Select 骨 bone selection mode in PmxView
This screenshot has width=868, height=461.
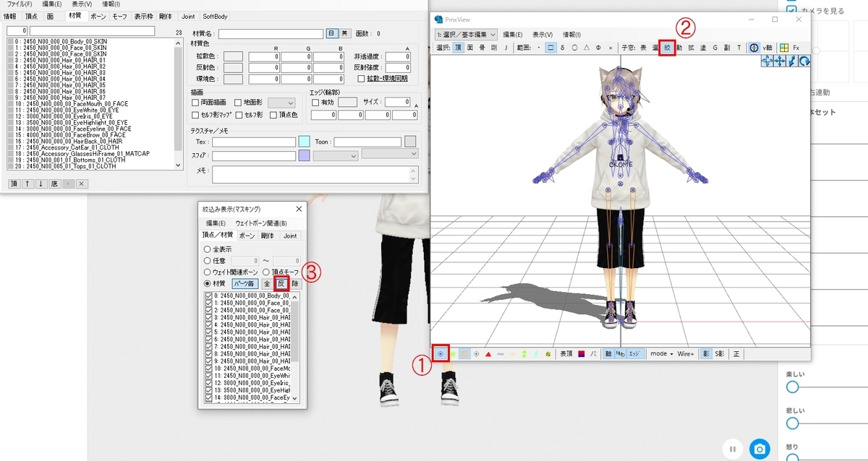coord(482,47)
